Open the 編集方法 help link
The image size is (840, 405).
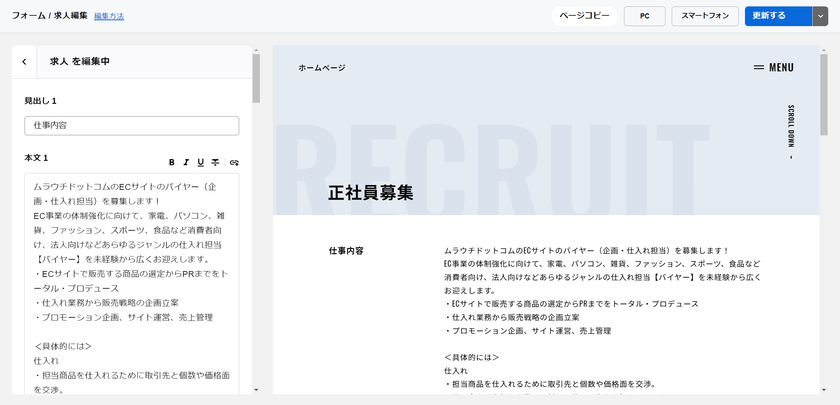coord(109,17)
